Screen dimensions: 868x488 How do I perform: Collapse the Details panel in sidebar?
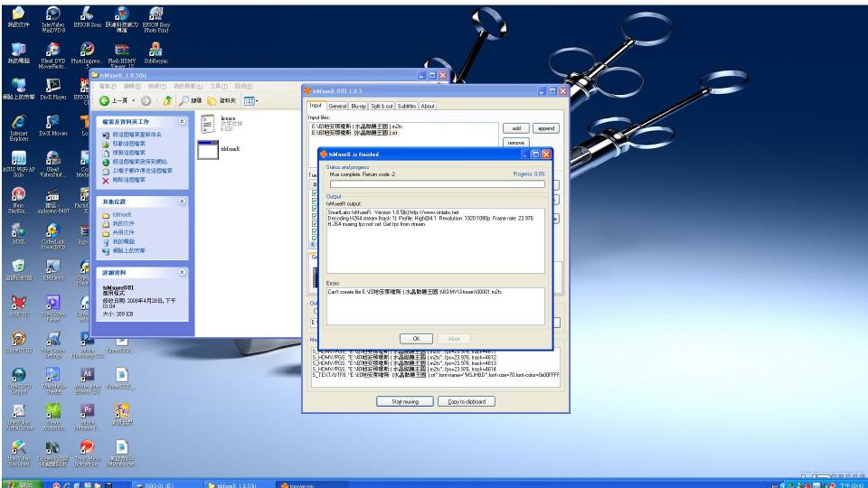pyautogui.click(x=184, y=270)
